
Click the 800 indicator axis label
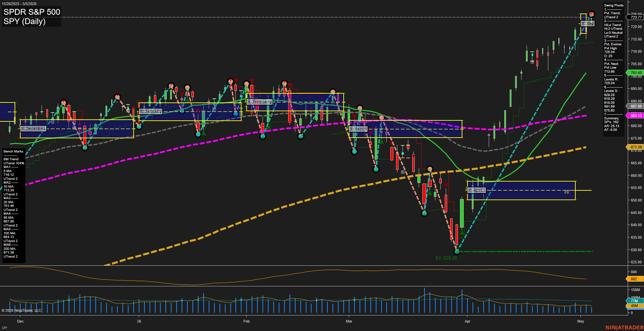(x=634, y=272)
